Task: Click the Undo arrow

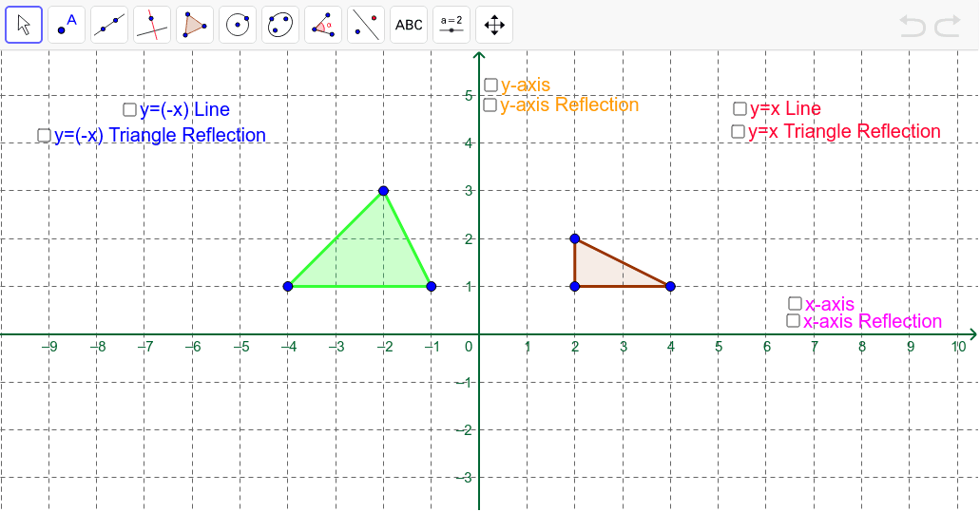Action: 912,27
